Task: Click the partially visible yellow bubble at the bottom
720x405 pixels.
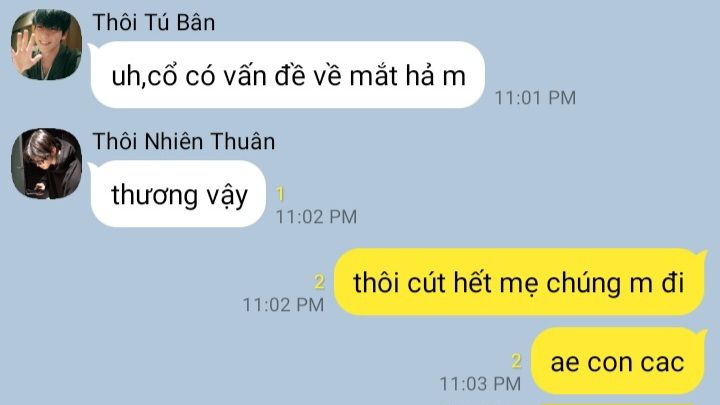Action: (x=618, y=404)
